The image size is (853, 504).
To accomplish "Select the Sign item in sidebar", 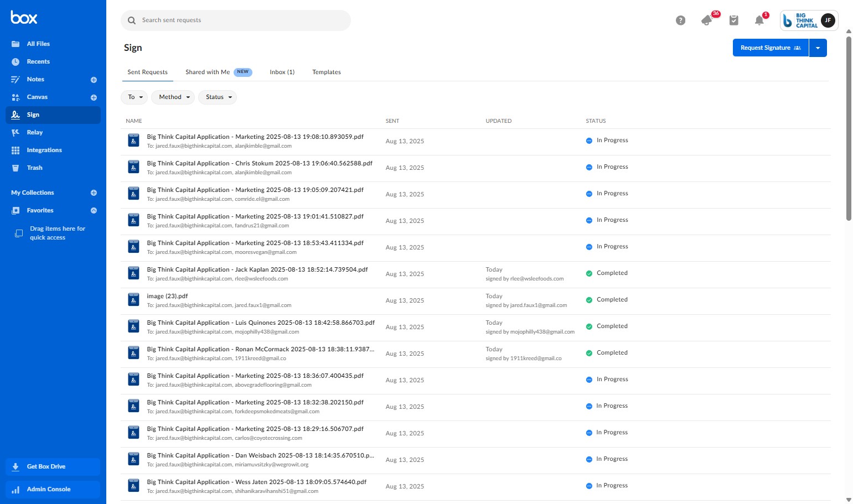I will tap(53, 115).
